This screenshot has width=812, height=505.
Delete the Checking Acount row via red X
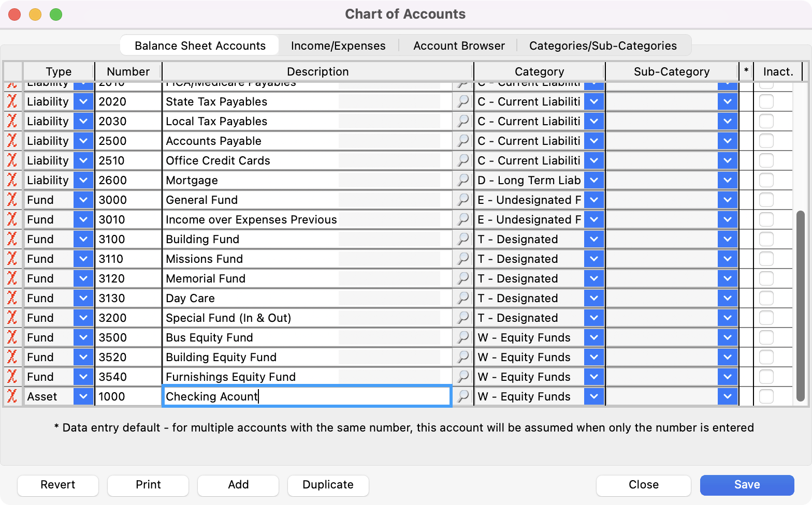(x=12, y=396)
